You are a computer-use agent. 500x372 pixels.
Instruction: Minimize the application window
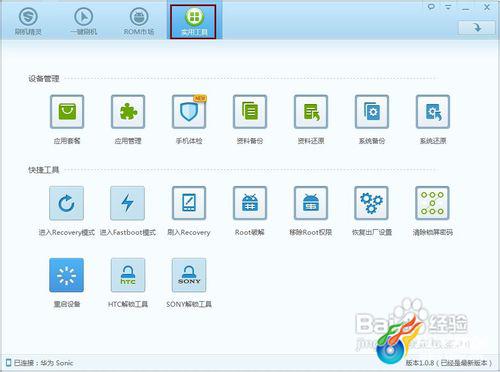click(466, 8)
